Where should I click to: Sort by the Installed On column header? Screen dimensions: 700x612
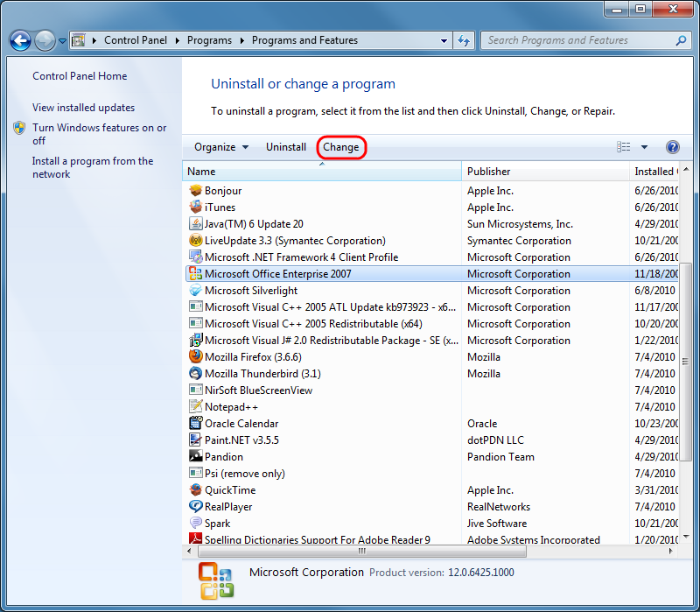[654, 172]
